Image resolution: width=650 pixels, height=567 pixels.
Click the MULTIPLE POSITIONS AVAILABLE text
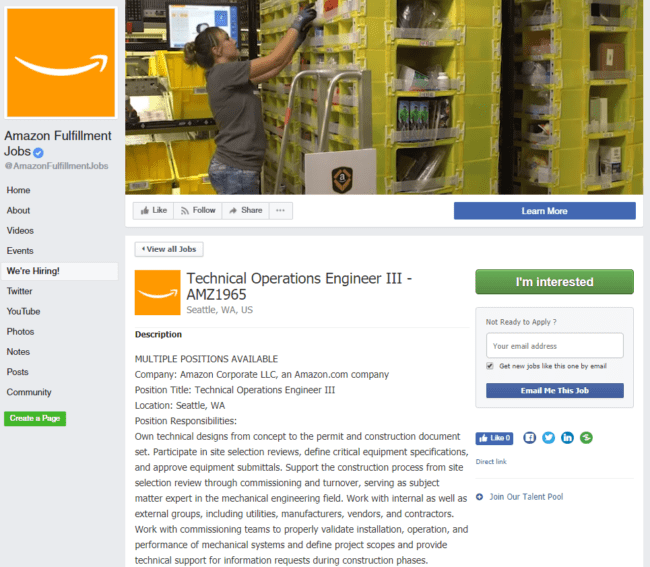point(206,359)
